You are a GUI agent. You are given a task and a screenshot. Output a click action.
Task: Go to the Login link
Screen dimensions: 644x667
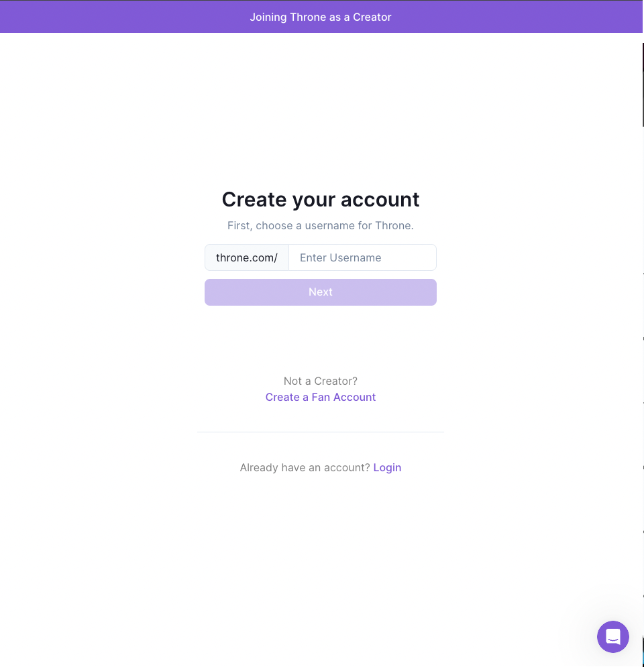point(387,467)
